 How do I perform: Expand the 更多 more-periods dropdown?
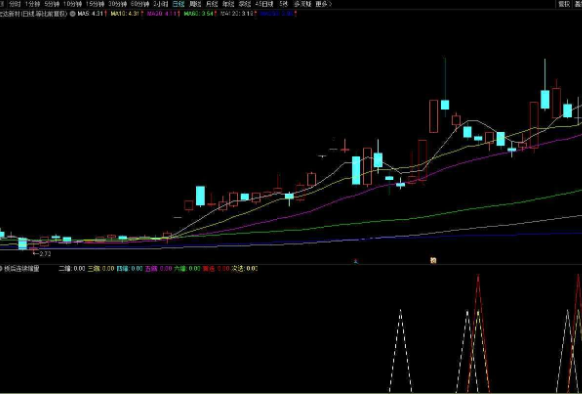(x=324, y=4)
